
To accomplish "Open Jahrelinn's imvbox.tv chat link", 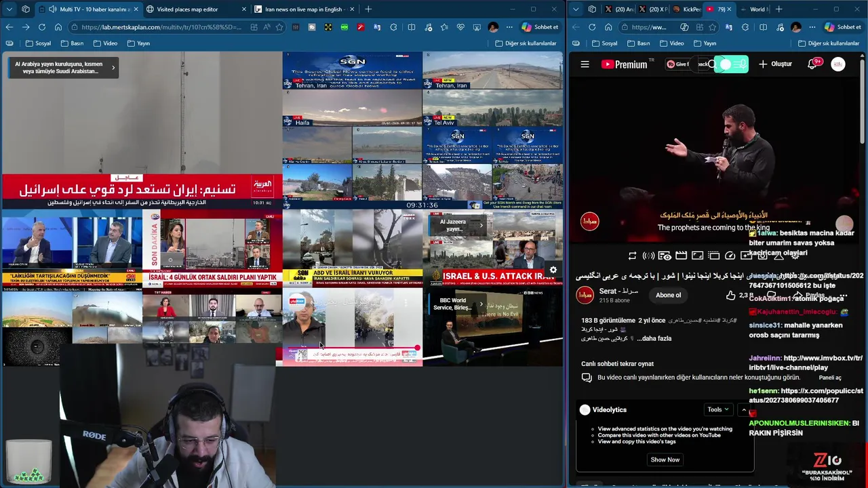I will [x=805, y=363].
